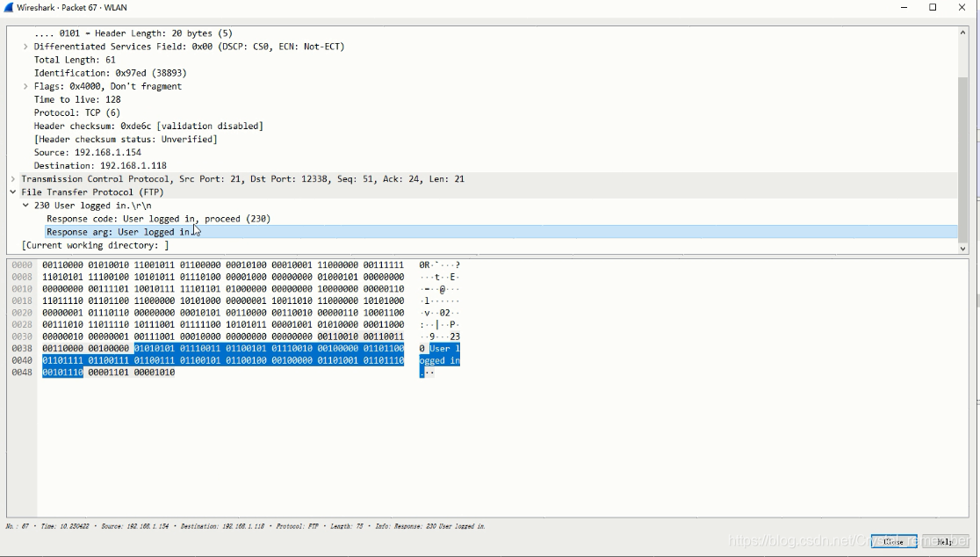Click offset 0020 in byte pane
Image resolution: width=980 pixels, height=557 pixels.
[22, 313]
